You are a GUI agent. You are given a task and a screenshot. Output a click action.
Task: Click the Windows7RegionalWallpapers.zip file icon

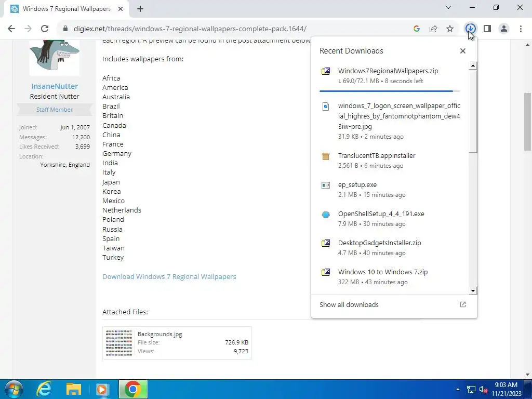[x=326, y=71]
